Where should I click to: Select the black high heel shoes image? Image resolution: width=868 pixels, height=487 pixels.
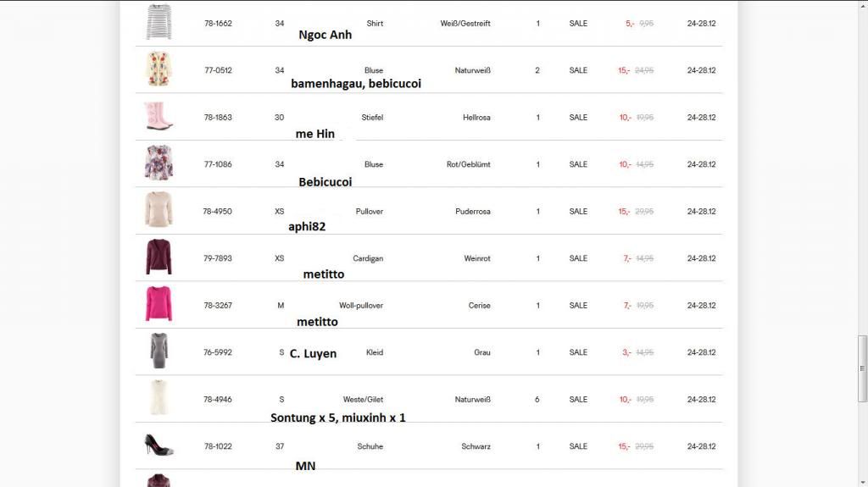coord(159,445)
